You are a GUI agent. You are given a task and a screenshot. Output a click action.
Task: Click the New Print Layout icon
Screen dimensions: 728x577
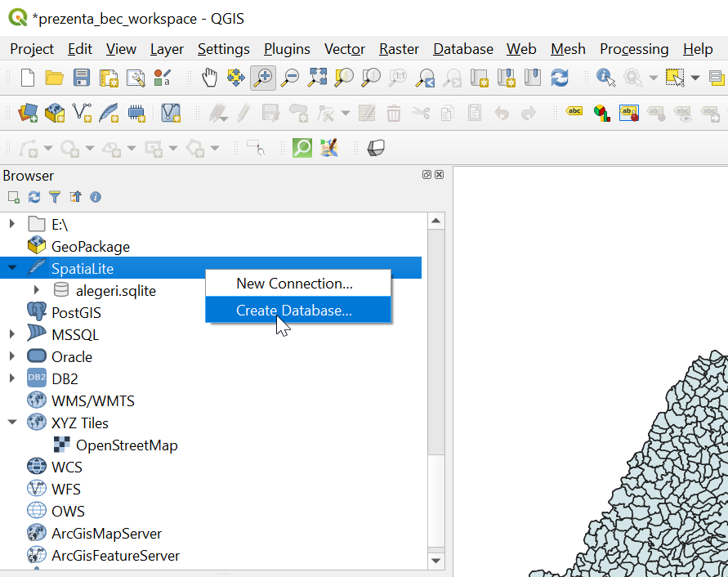(x=109, y=78)
